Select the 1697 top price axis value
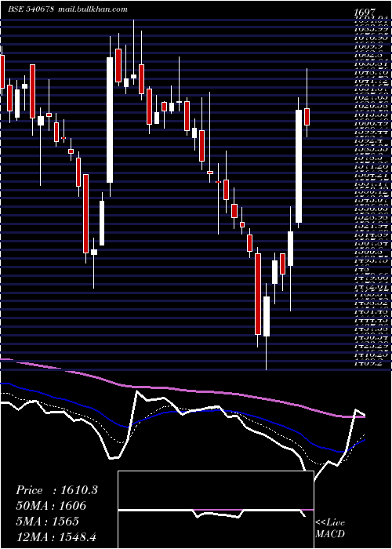The height and width of the screenshot is (549, 392). (x=365, y=13)
